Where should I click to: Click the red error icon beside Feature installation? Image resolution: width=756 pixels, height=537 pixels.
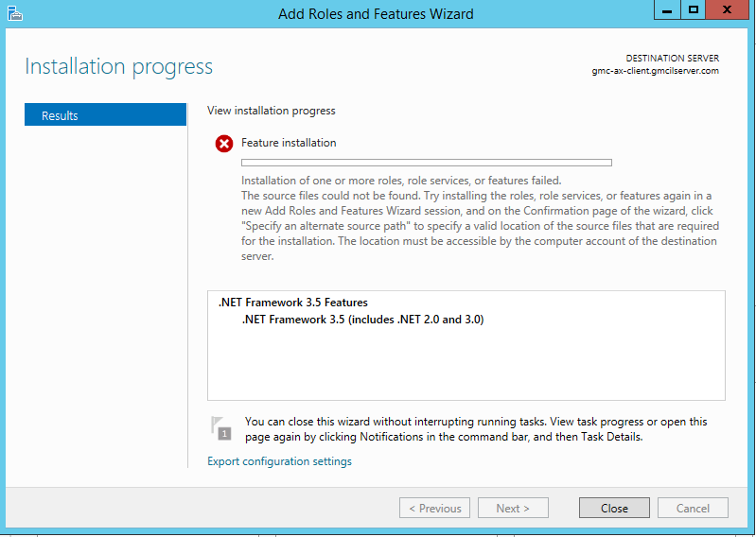click(x=224, y=144)
